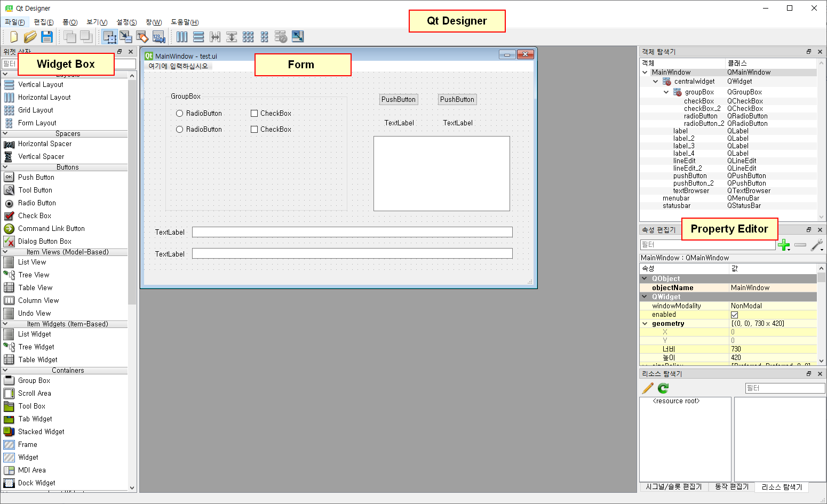Collapse the geometry property row

pos(645,324)
